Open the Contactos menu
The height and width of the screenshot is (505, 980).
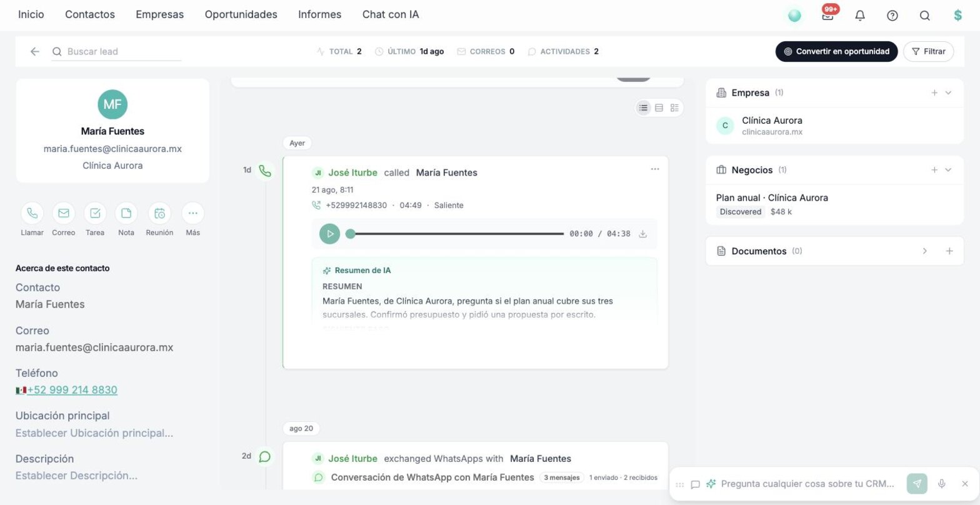[x=90, y=14]
